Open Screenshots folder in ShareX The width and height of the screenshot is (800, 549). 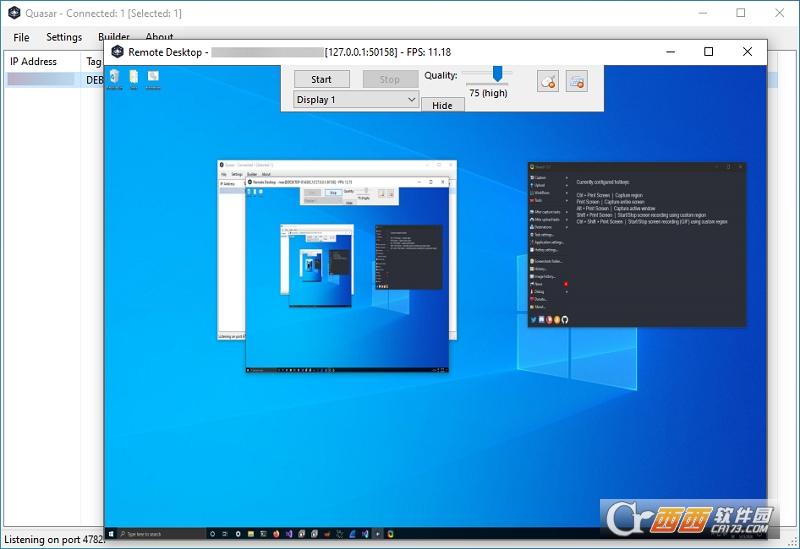coord(546,261)
